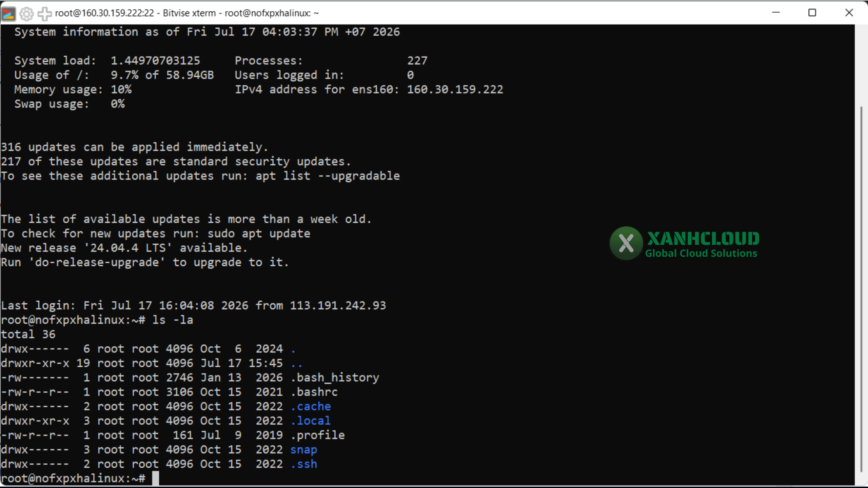This screenshot has width=868, height=488.
Task: Click the Memory usage value 10%
Action: point(121,89)
